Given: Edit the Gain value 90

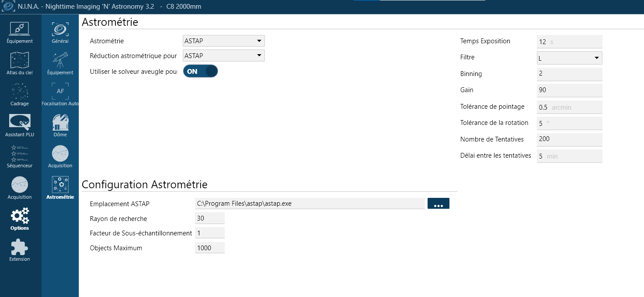Looking at the screenshot, I should (570, 90).
